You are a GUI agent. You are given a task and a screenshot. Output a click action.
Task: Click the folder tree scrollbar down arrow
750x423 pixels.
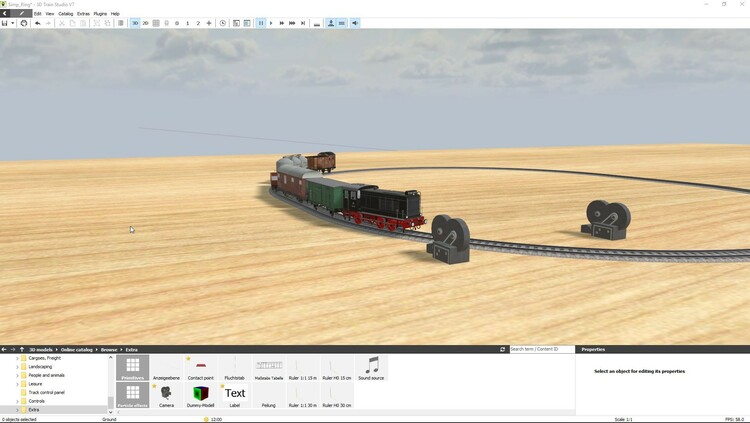point(110,412)
